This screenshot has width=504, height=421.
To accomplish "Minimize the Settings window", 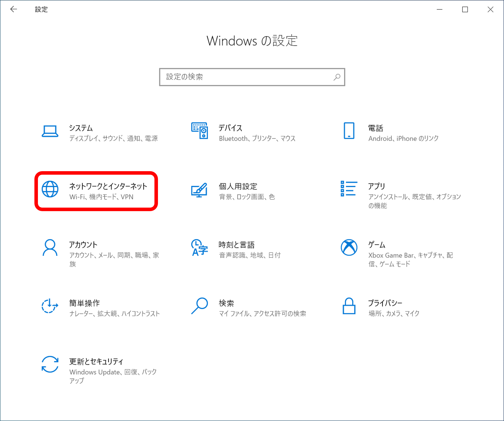I will point(439,9).
